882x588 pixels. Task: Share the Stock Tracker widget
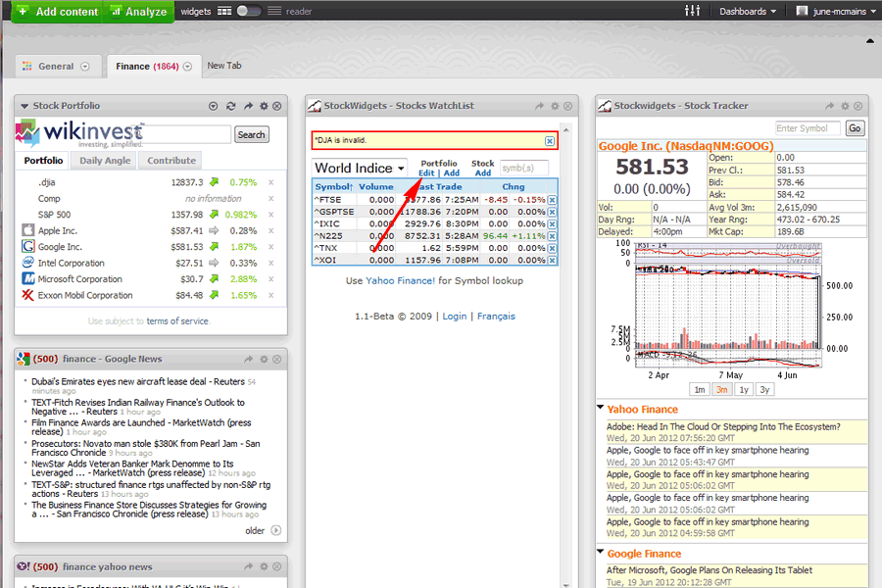[830, 106]
